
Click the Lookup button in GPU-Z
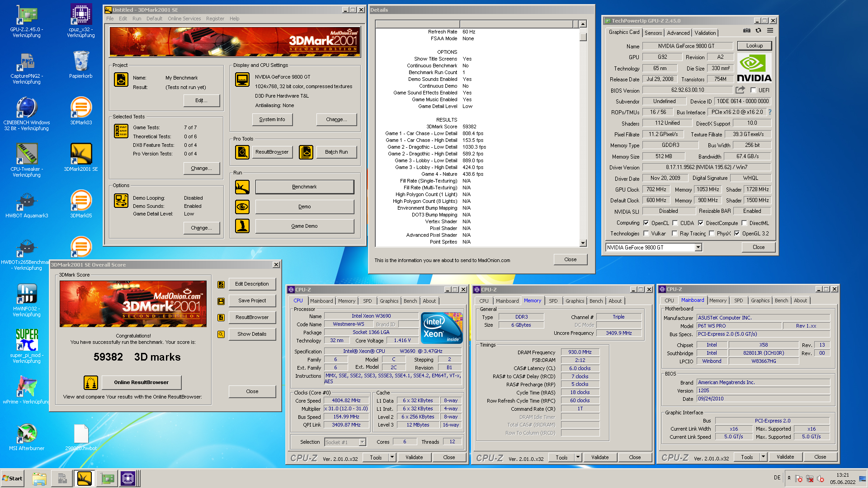(x=754, y=46)
